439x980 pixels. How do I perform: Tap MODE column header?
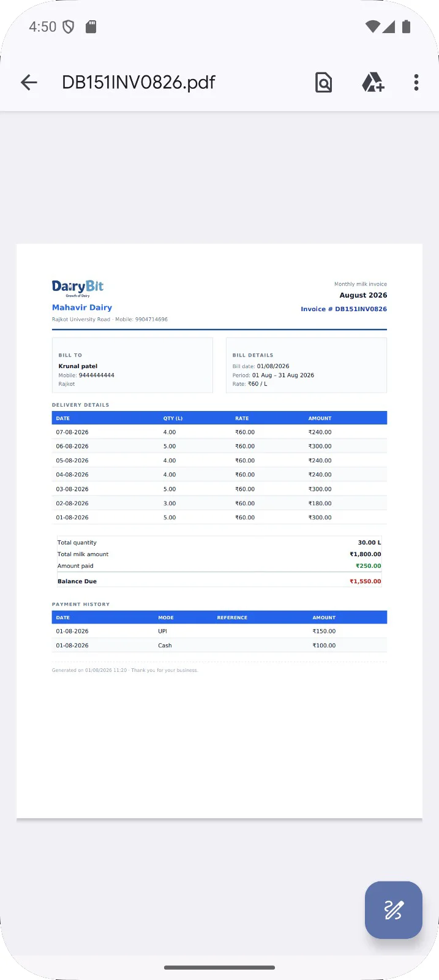coord(166,617)
